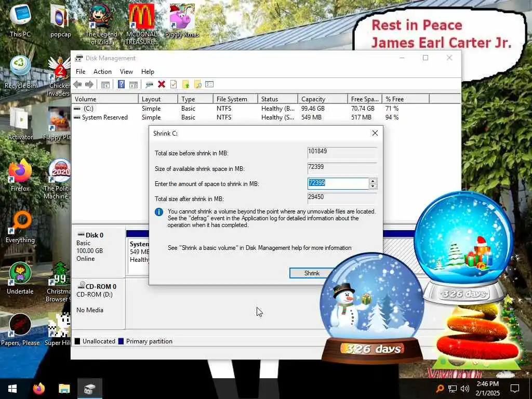Click Disk Management taskbar button
Screen dimensions: 532x399
(89, 389)
